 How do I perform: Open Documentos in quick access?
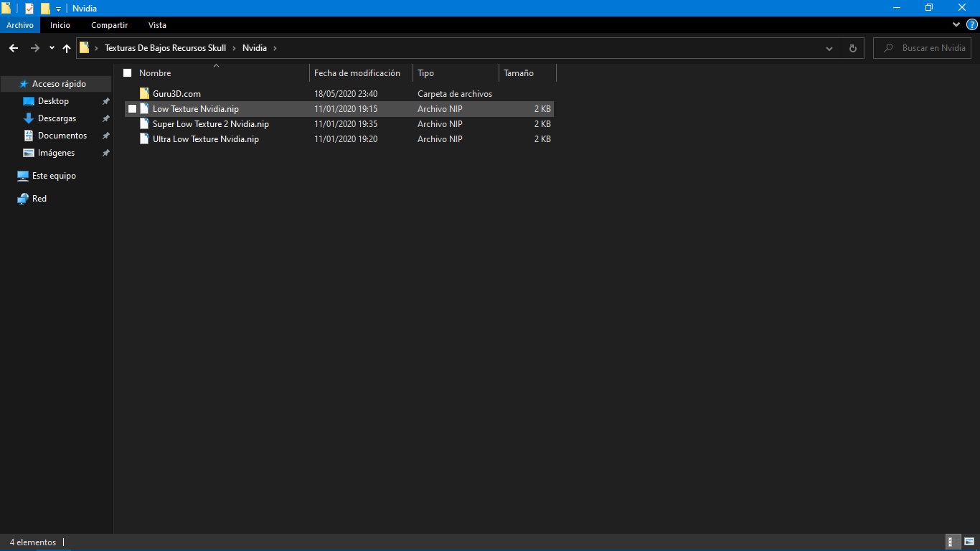tap(62, 136)
